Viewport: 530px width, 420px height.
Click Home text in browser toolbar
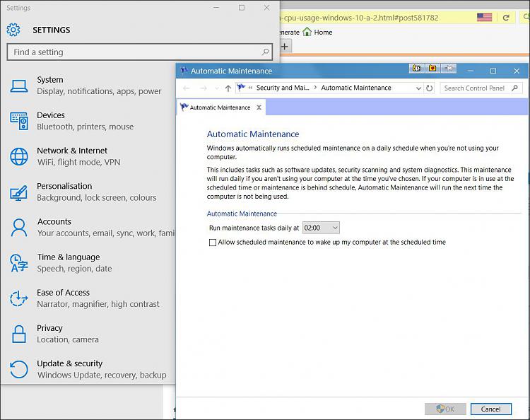click(323, 32)
